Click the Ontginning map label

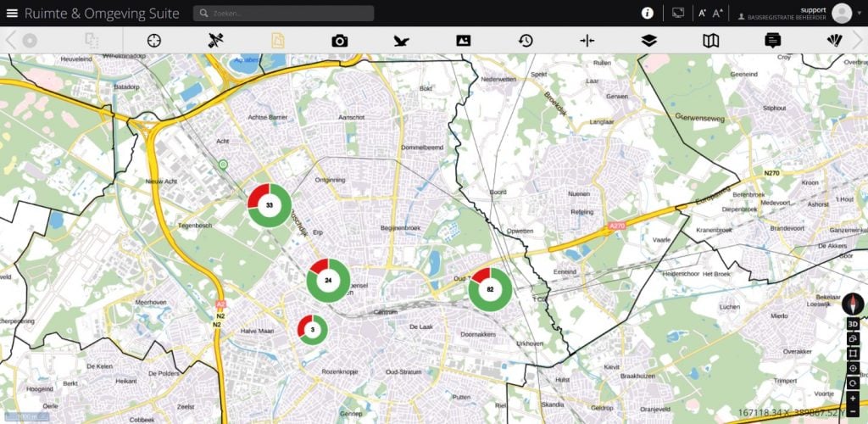(x=330, y=180)
